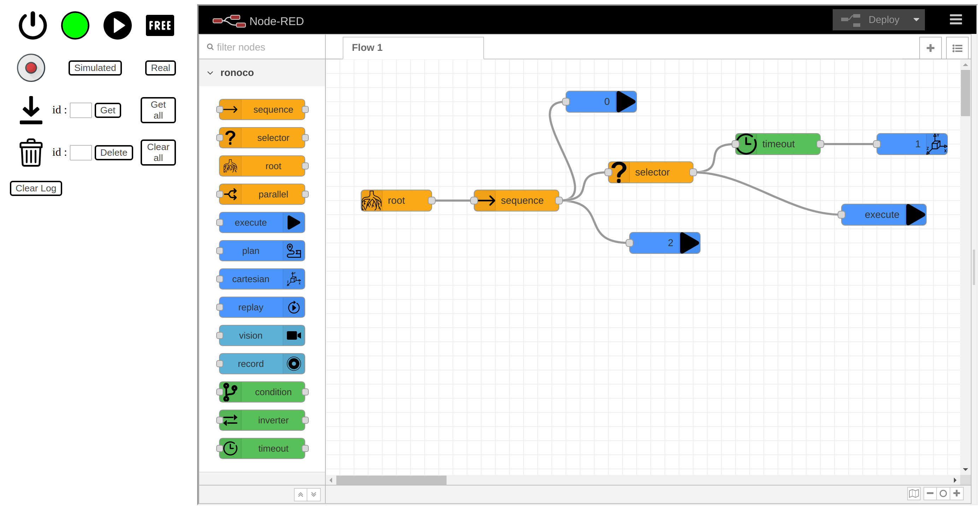Screen dimensions: 980x524
Task: Open the flow tabs list
Action: (x=957, y=48)
